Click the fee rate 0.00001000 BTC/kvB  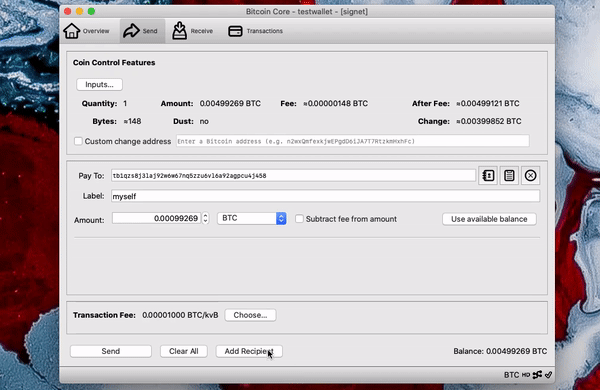tap(180, 315)
